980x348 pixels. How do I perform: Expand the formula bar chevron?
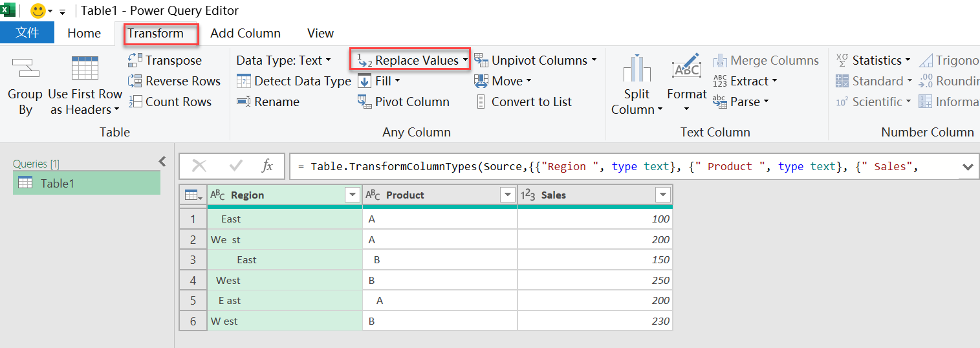968,167
